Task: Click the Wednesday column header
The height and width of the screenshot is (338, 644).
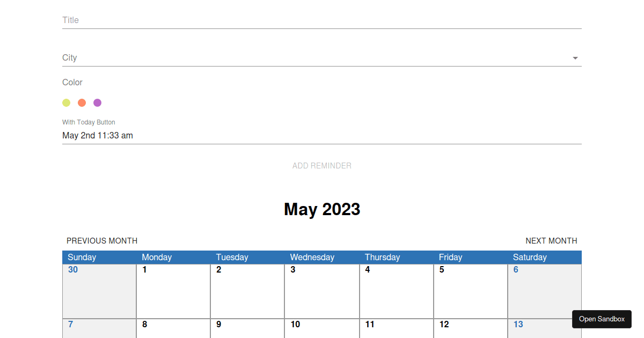Action: 312,257
